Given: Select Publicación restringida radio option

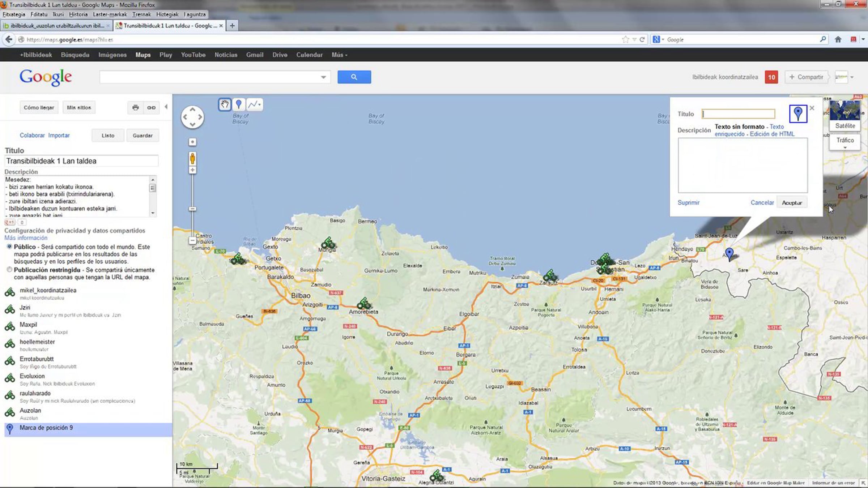Looking at the screenshot, I should coord(9,270).
